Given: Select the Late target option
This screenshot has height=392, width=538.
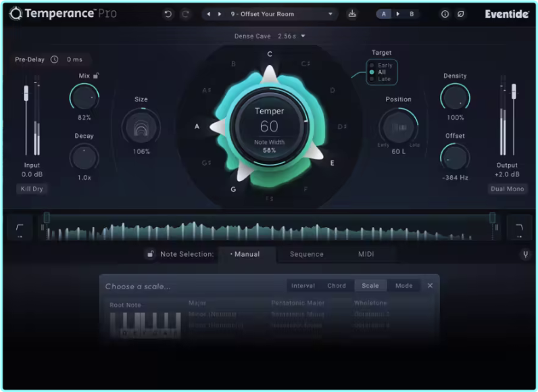Looking at the screenshot, I should click(384, 79).
